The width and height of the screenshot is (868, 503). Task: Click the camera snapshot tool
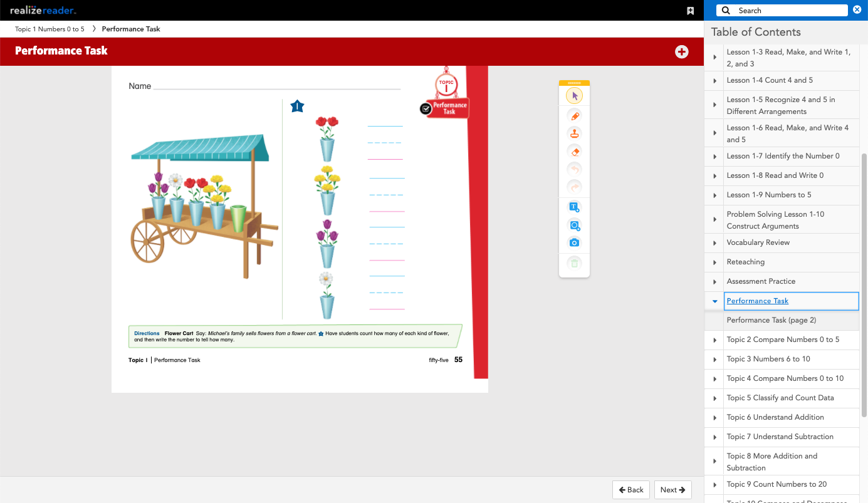(x=574, y=242)
